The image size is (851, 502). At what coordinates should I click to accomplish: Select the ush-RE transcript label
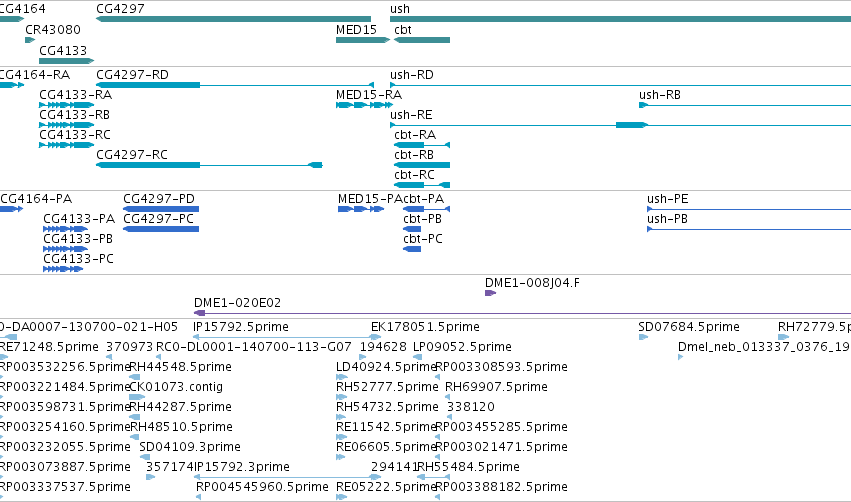coord(411,115)
